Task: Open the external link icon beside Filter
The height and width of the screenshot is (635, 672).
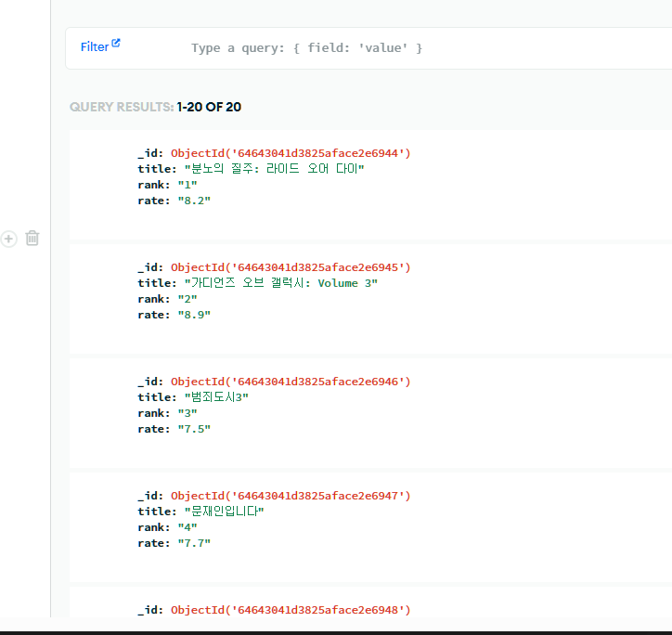Action: pyautogui.click(x=116, y=43)
